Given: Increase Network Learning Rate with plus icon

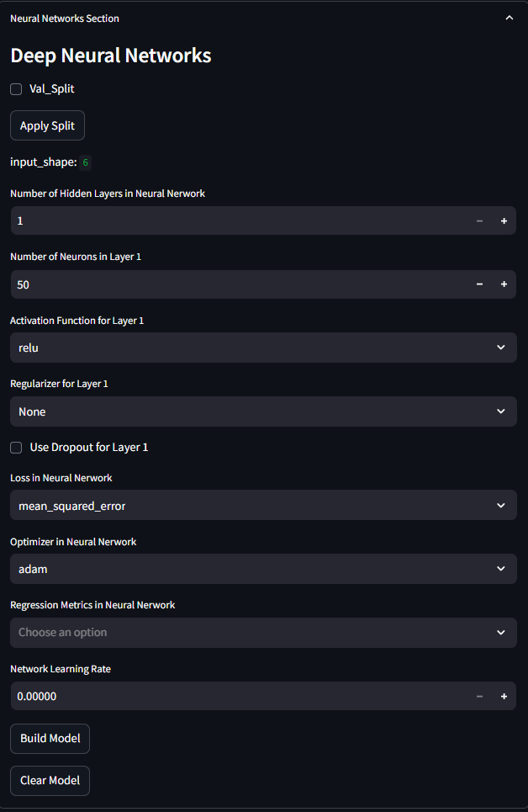Looking at the screenshot, I should tap(504, 696).
